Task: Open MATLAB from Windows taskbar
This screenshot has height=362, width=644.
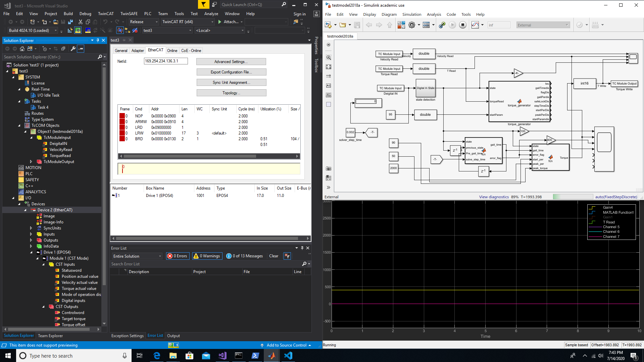Action: 271,356
